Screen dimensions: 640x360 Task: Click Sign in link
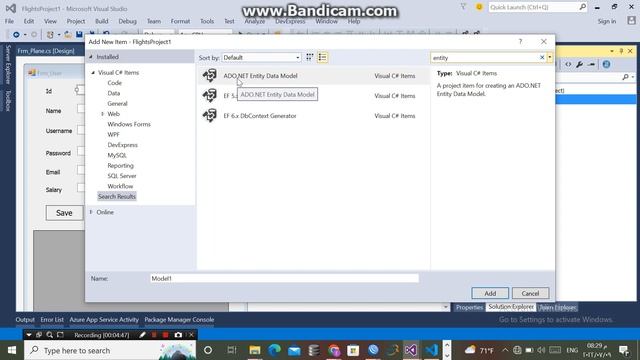[607, 21]
